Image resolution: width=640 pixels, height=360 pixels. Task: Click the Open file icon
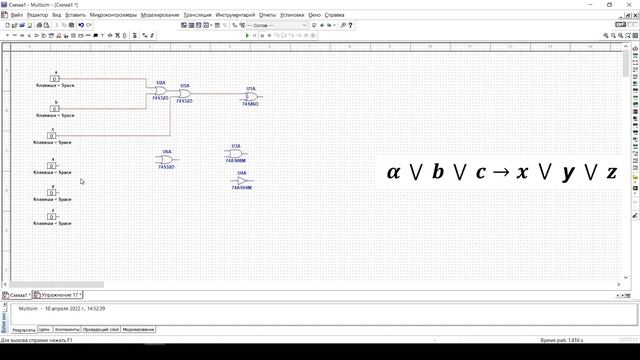[14, 25]
